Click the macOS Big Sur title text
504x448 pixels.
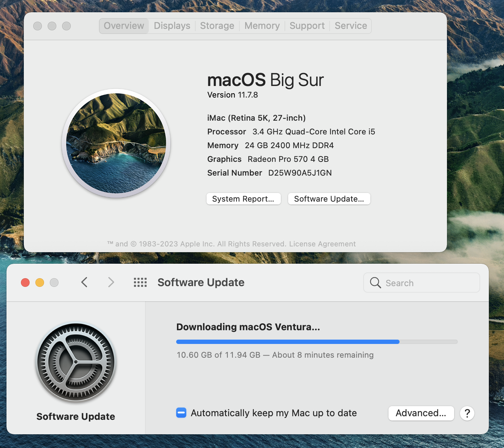[x=265, y=80]
